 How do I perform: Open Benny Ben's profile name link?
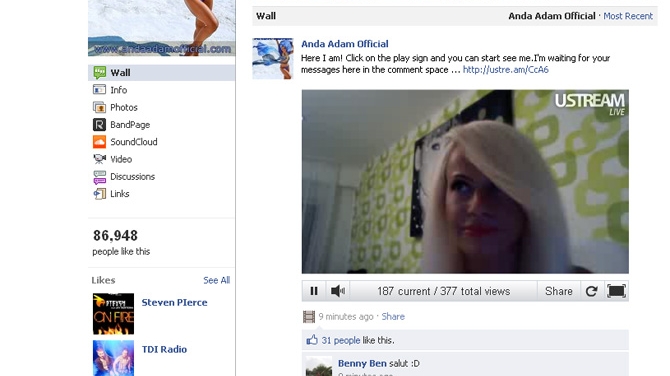(362, 363)
